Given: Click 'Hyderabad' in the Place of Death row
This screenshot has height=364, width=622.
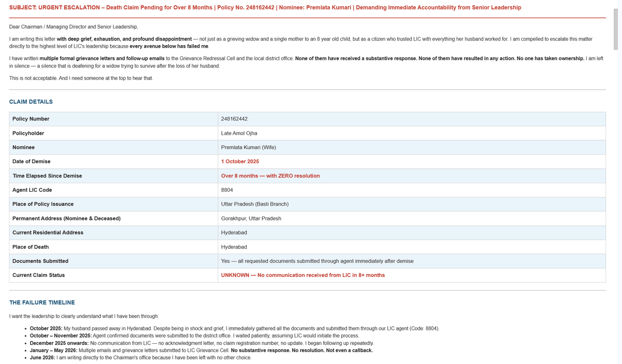Looking at the screenshot, I should [234, 247].
